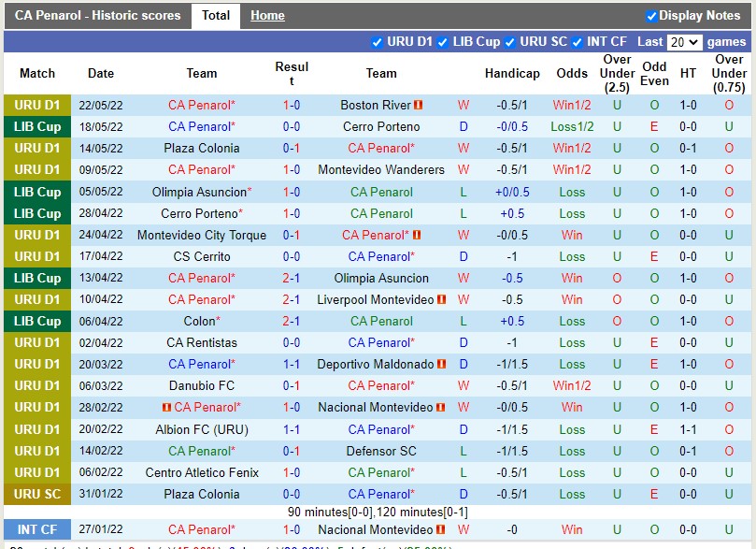Image resolution: width=756 pixels, height=549 pixels.
Task: Click the Over Under (2.5) column header
Action: (x=617, y=73)
